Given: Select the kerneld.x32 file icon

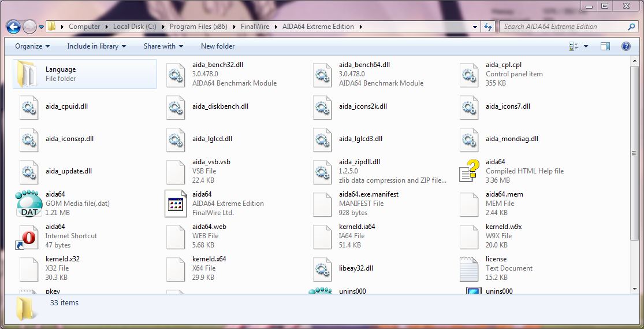Looking at the screenshot, I should coord(29,269).
